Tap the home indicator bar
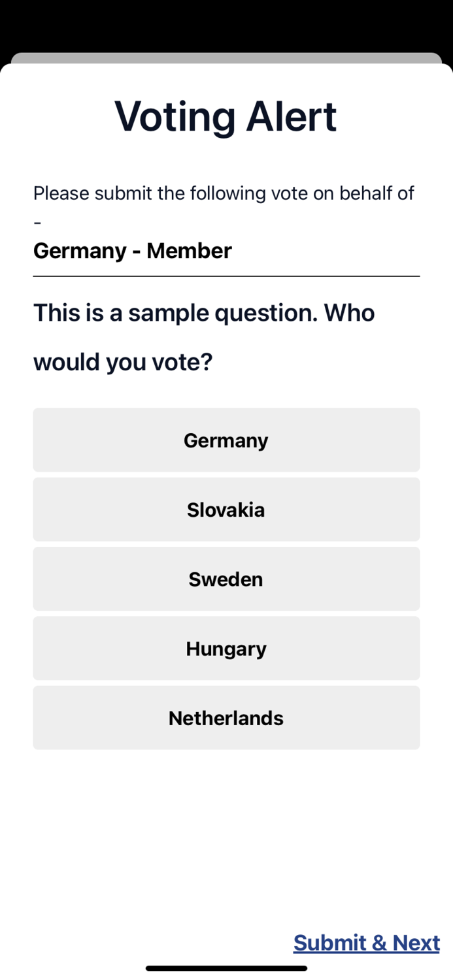 (226, 968)
